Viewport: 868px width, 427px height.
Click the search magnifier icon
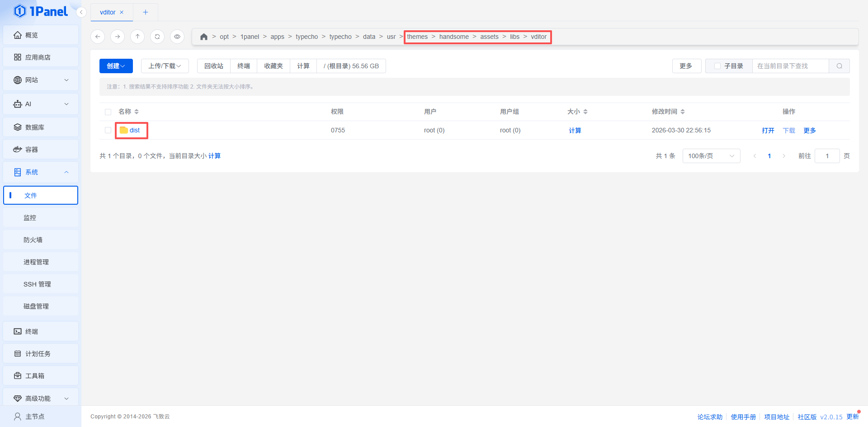(x=839, y=66)
